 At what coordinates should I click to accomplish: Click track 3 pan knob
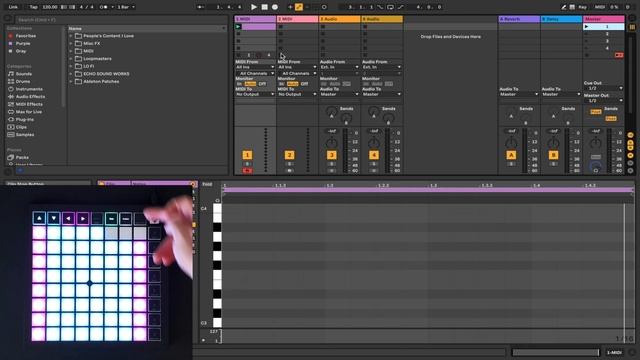tap(331, 143)
